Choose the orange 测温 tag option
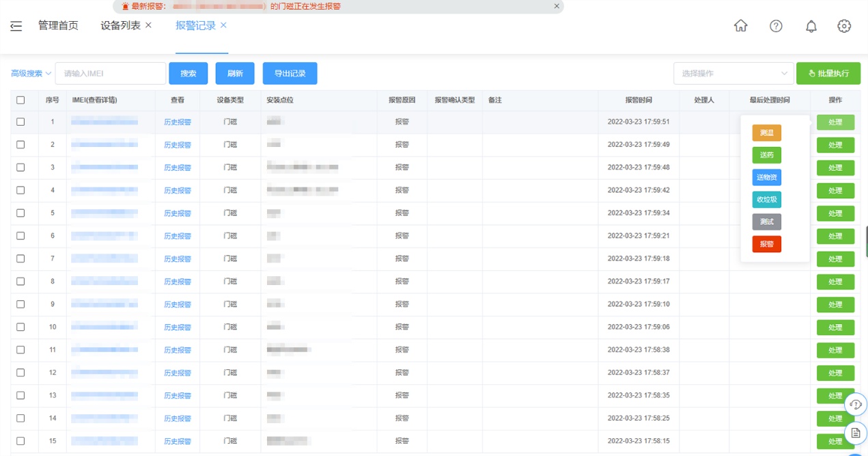Viewport: 868px width, 456px height. coord(766,133)
